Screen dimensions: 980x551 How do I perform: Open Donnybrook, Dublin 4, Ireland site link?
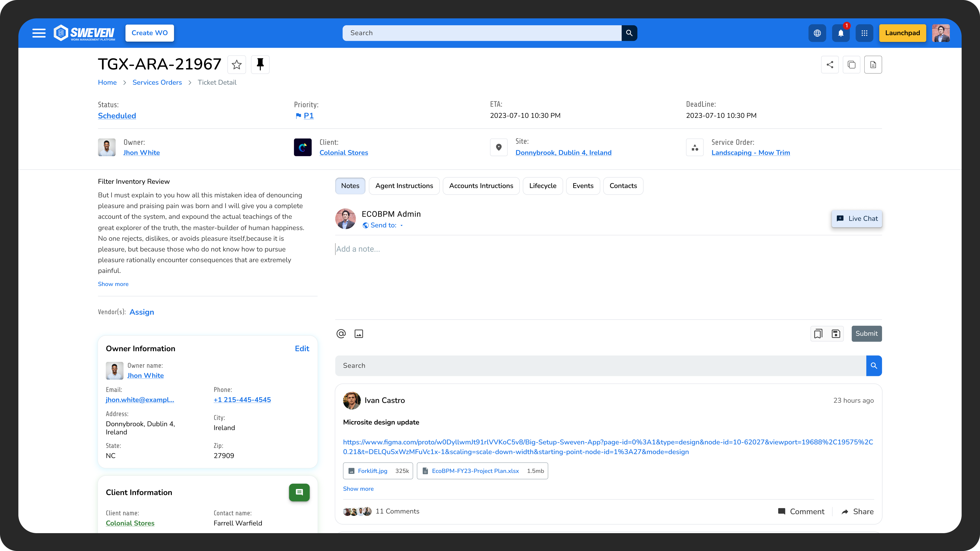pyautogui.click(x=563, y=153)
